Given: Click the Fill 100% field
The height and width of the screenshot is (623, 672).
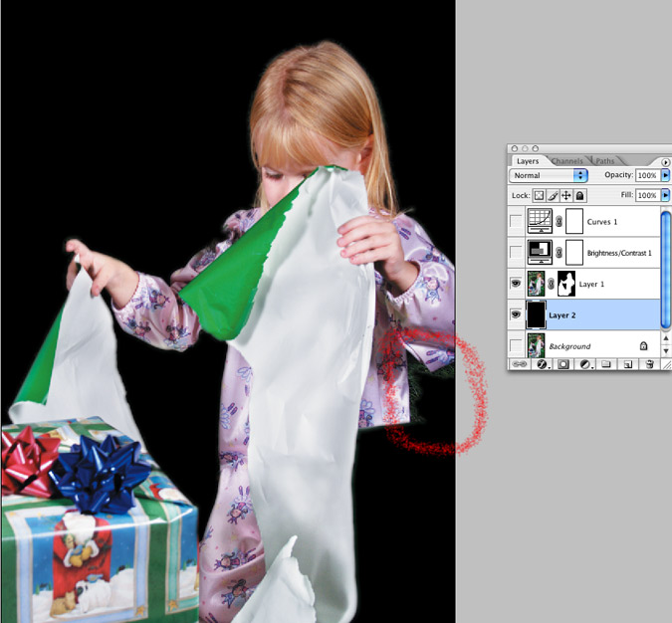Looking at the screenshot, I should (647, 195).
